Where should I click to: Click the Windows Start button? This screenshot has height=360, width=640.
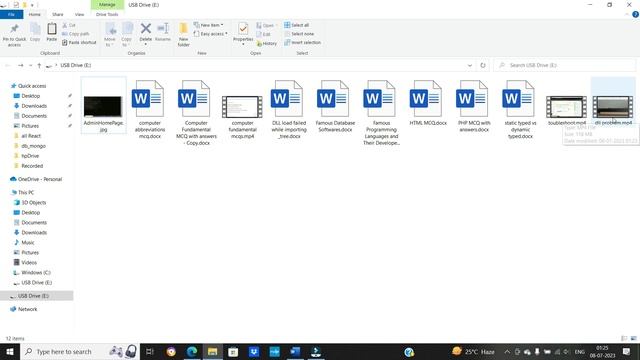(10, 351)
